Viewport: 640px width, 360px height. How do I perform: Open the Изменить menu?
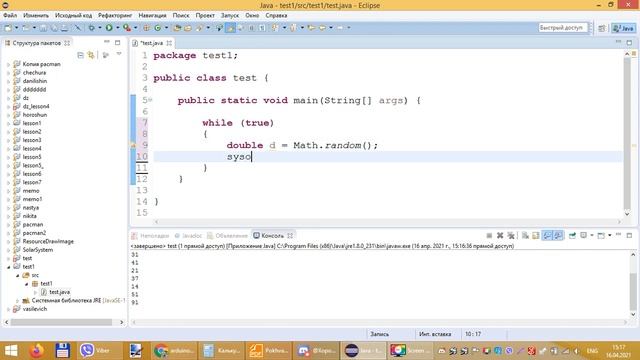pyautogui.click(x=36, y=16)
